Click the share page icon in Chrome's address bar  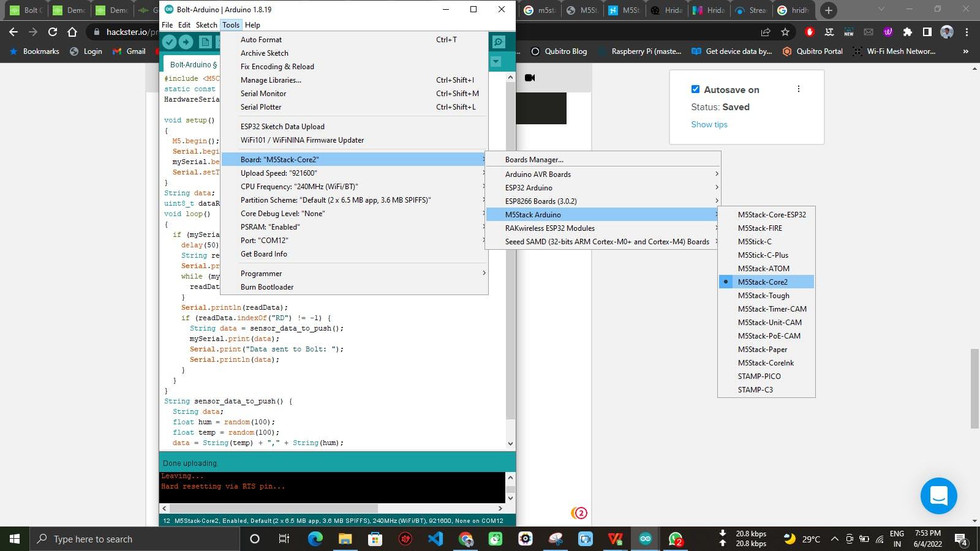tap(766, 32)
